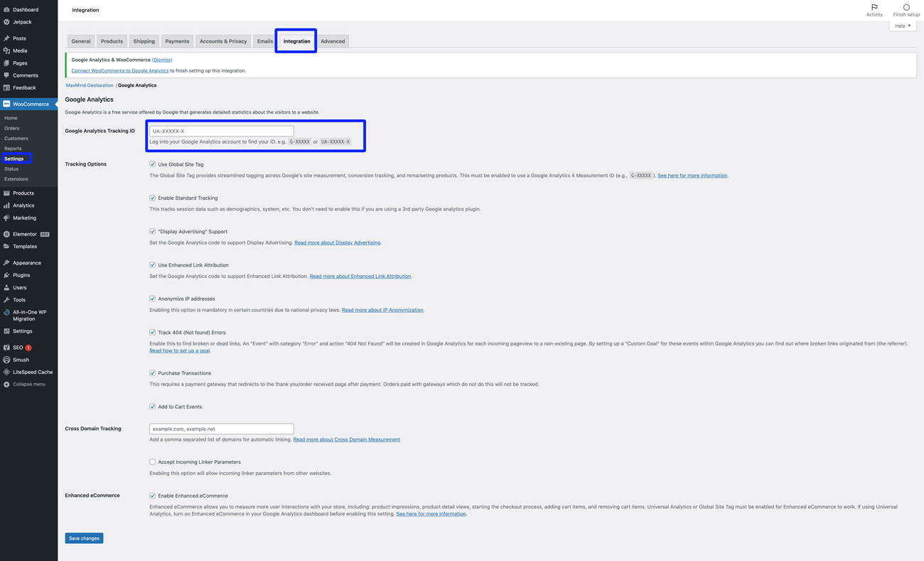Click the Cross Domain Tracking input field
Screen dimensions: 924x561
[222, 429]
